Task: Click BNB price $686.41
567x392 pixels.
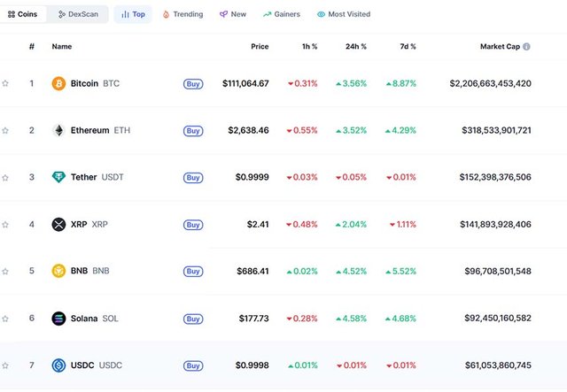Action: coord(252,272)
